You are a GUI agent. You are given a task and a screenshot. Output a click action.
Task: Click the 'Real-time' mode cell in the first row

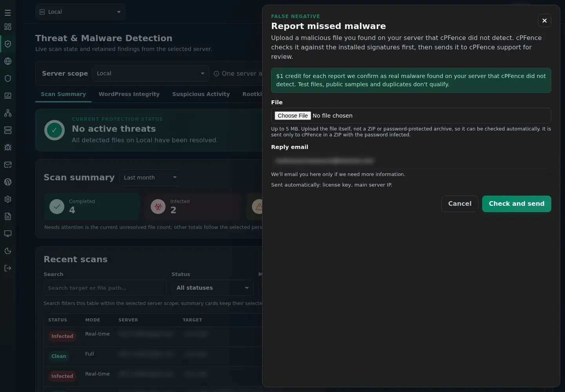pyautogui.click(x=97, y=334)
